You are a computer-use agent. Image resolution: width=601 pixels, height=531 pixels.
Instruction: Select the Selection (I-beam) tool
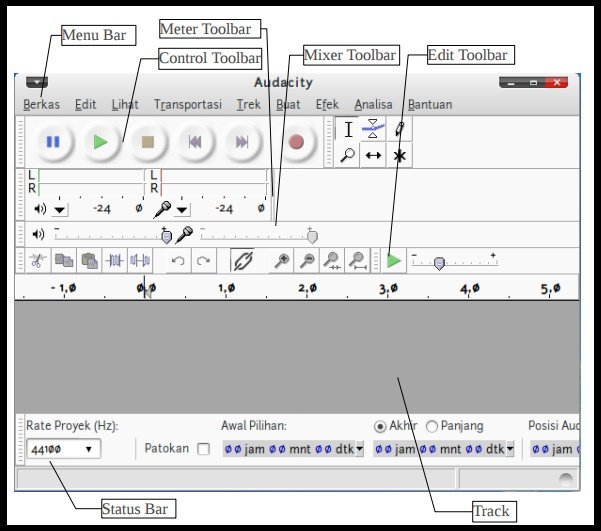tap(348, 129)
